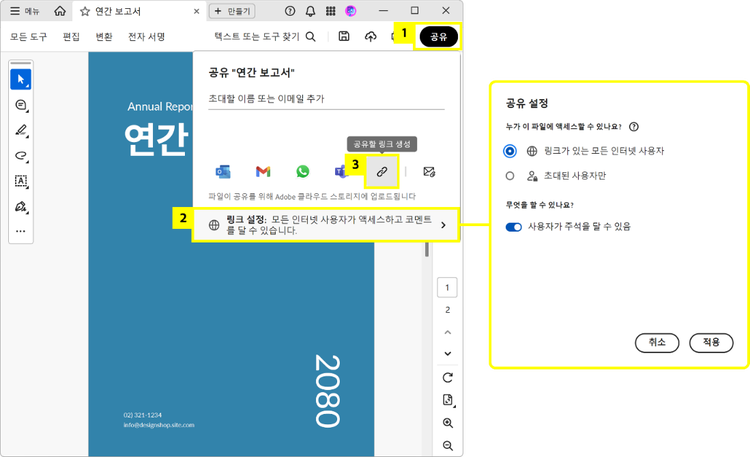Open the 변환 menu
This screenshot has height=457, width=750.
click(104, 37)
